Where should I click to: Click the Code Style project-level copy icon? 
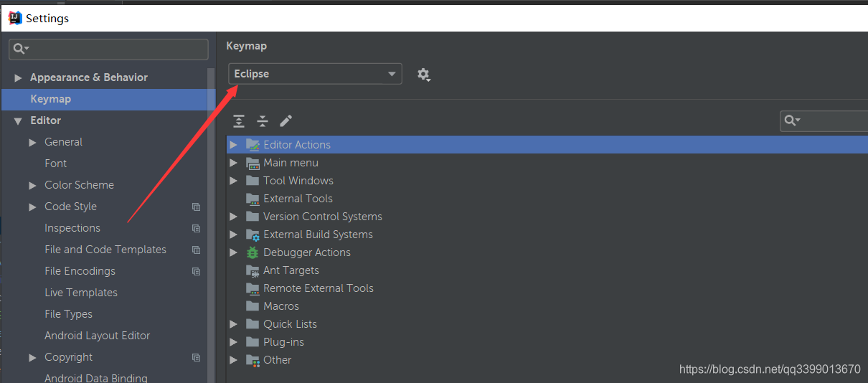[196, 207]
